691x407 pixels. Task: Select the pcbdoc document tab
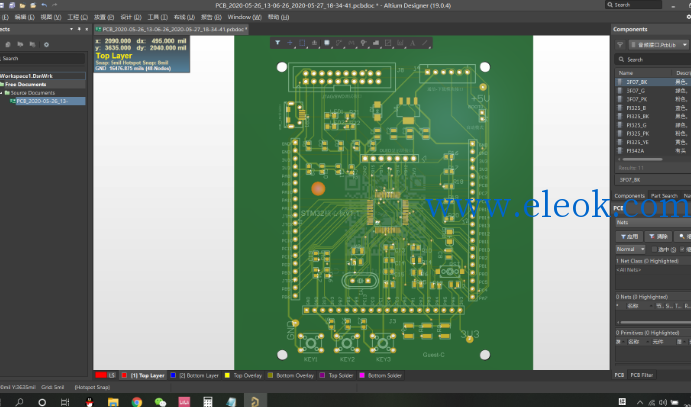(x=171, y=30)
